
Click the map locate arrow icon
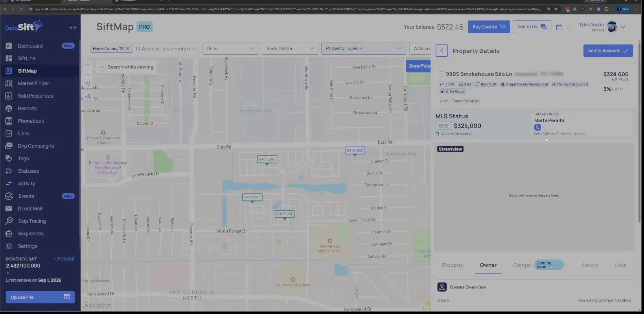(88, 83)
